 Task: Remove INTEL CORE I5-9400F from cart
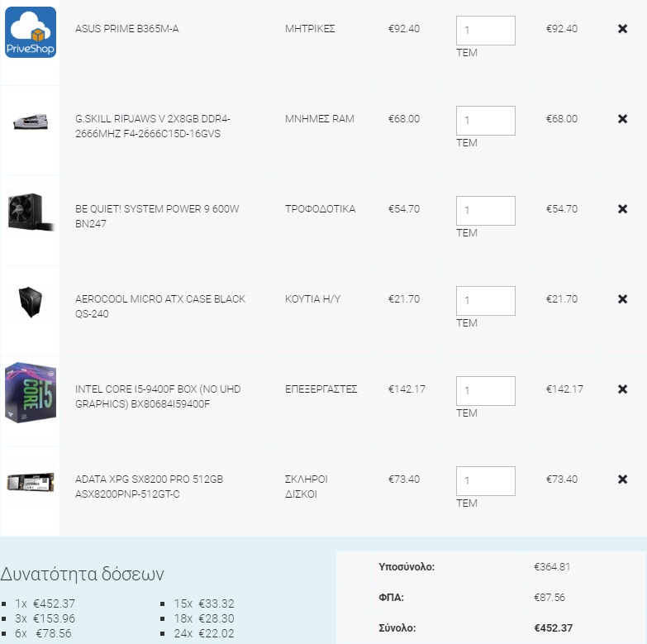(622, 389)
